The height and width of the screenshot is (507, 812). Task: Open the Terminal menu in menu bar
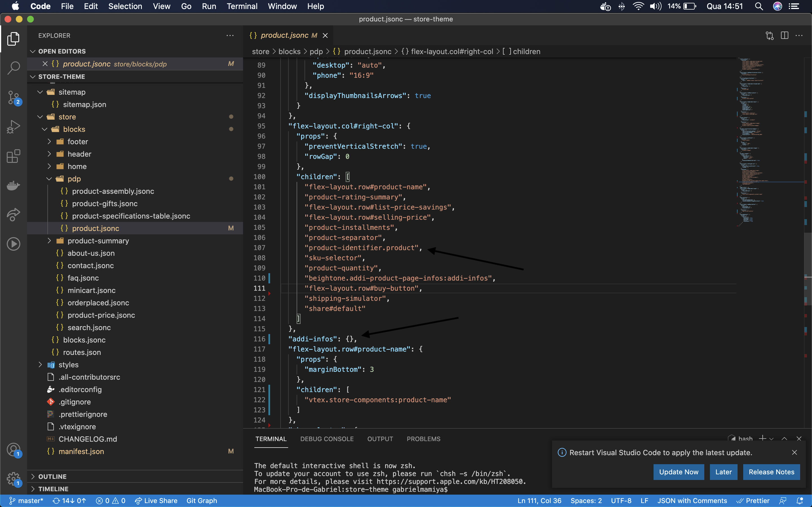click(242, 6)
